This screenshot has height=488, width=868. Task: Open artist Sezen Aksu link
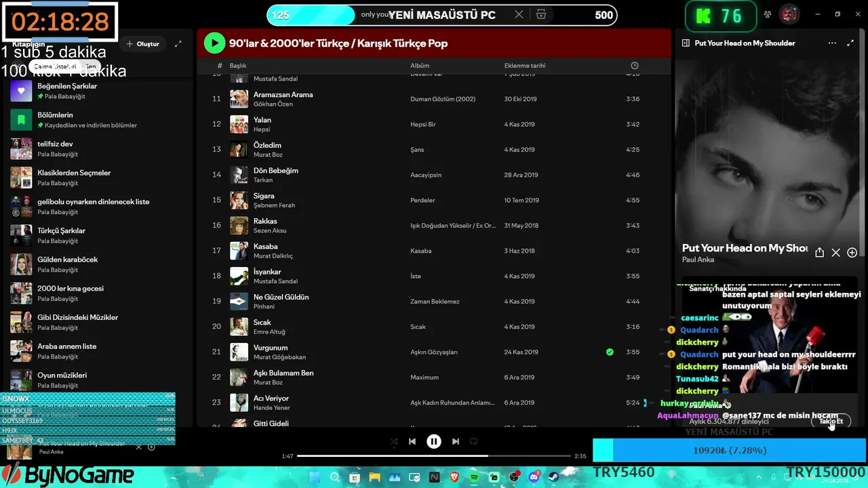tap(270, 230)
